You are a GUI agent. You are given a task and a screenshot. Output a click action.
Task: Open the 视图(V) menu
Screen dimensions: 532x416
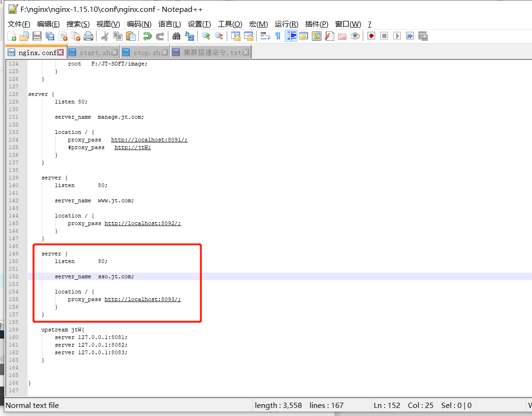click(108, 24)
